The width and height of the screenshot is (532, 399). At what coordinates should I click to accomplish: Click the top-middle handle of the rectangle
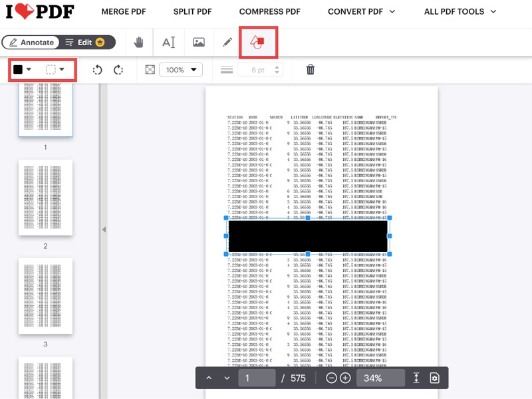[x=308, y=218]
